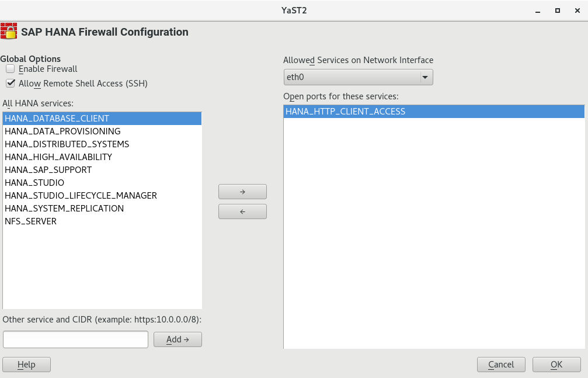Select HANA_HTTP_CLIENT_ACCESS in open ports list
The image size is (588, 378).
coord(345,112)
